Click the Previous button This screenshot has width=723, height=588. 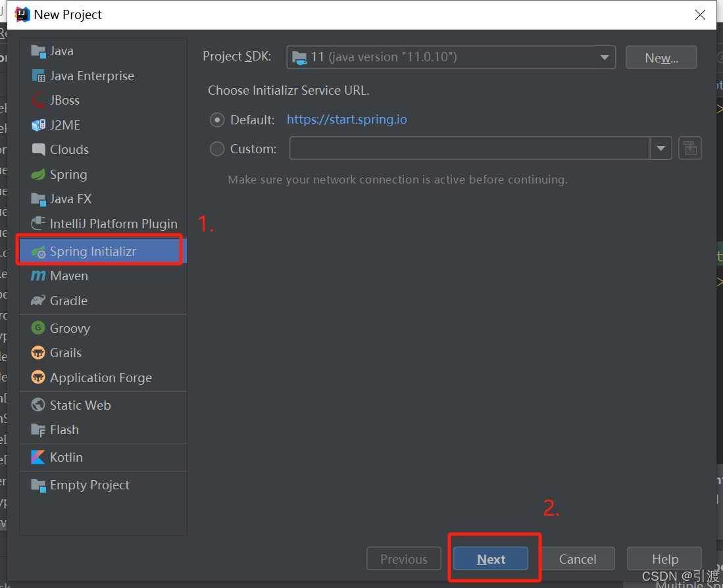(x=403, y=558)
